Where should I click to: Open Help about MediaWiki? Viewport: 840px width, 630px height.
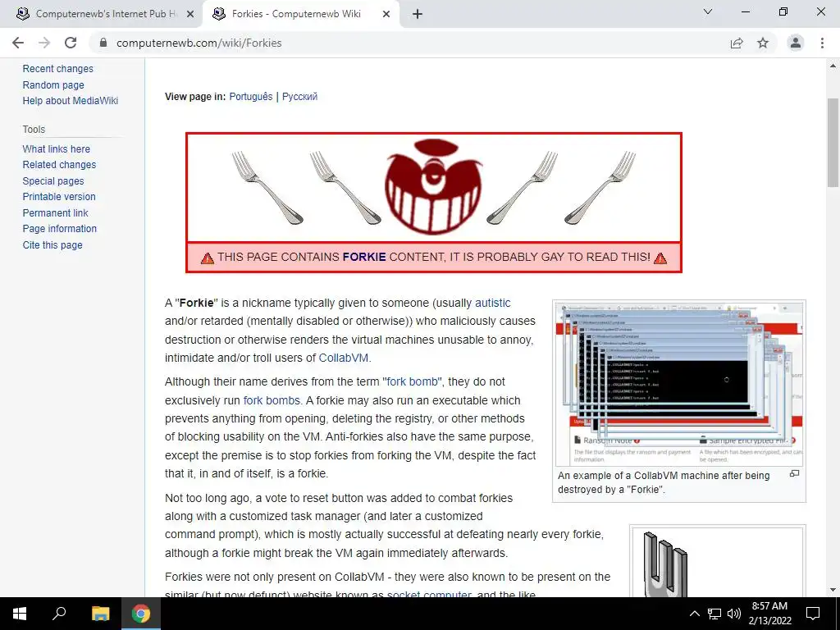pos(71,101)
